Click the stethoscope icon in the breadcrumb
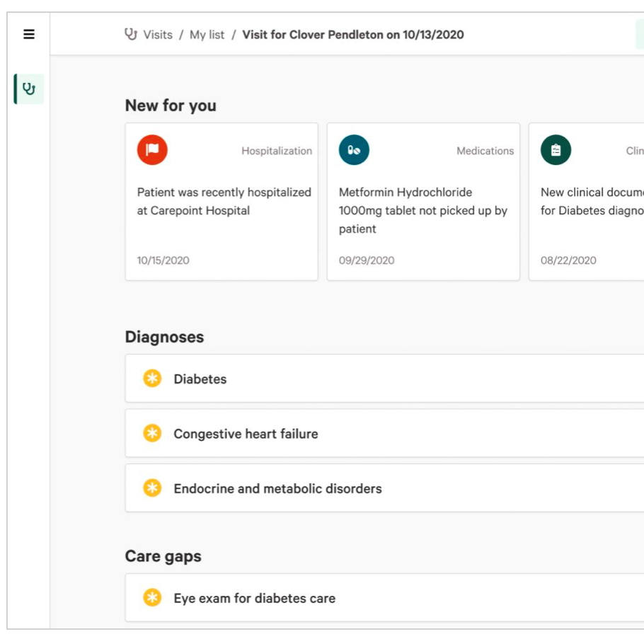Screen dimensions: 644x644 (x=130, y=34)
